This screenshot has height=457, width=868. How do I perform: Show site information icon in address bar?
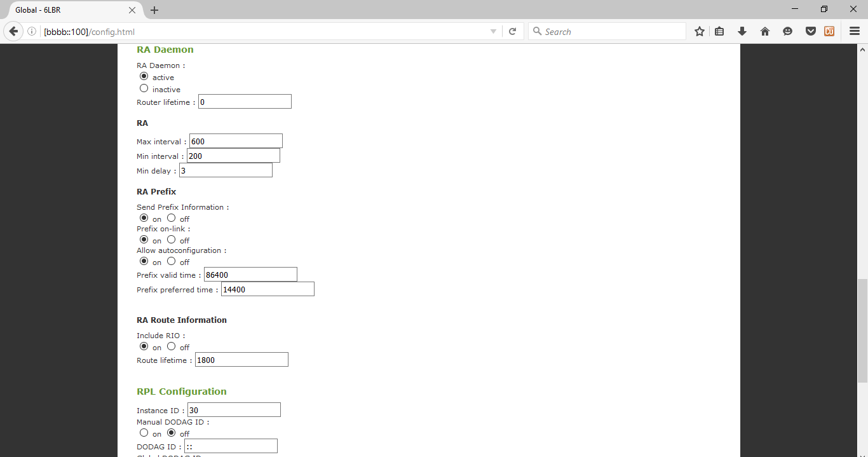point(32,32)
